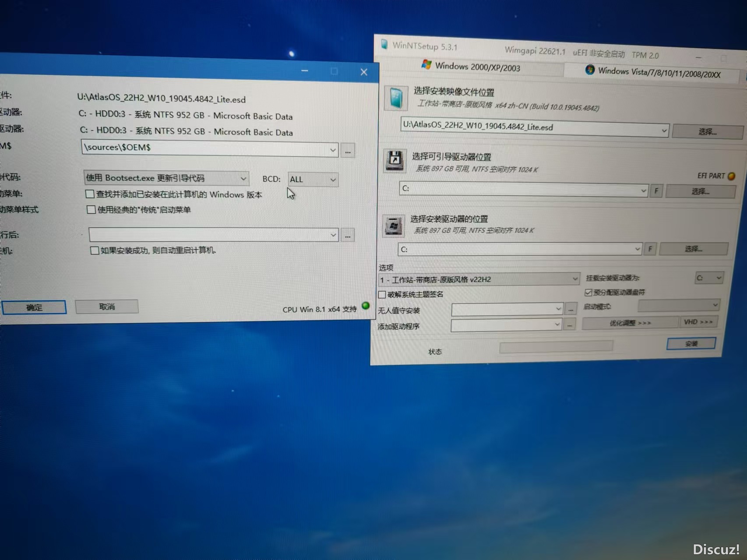The image size is (747, 560).
Task: Click the status progress bar
Action: [556, 347]
